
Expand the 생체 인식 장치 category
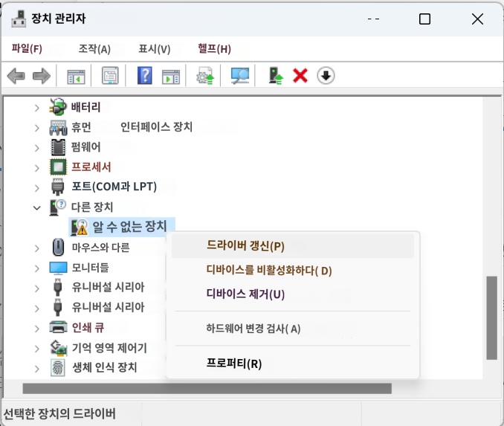tap(37, 369)
